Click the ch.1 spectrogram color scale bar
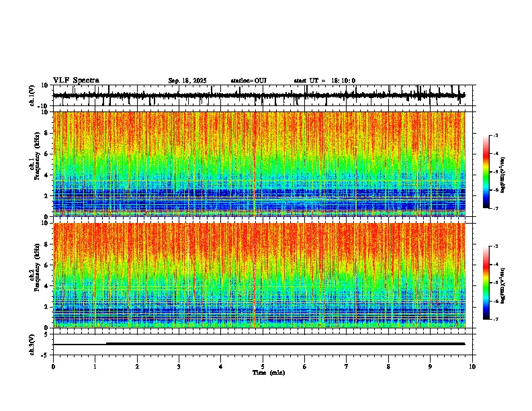Viewport: 532px width, 411px height. 486,172
